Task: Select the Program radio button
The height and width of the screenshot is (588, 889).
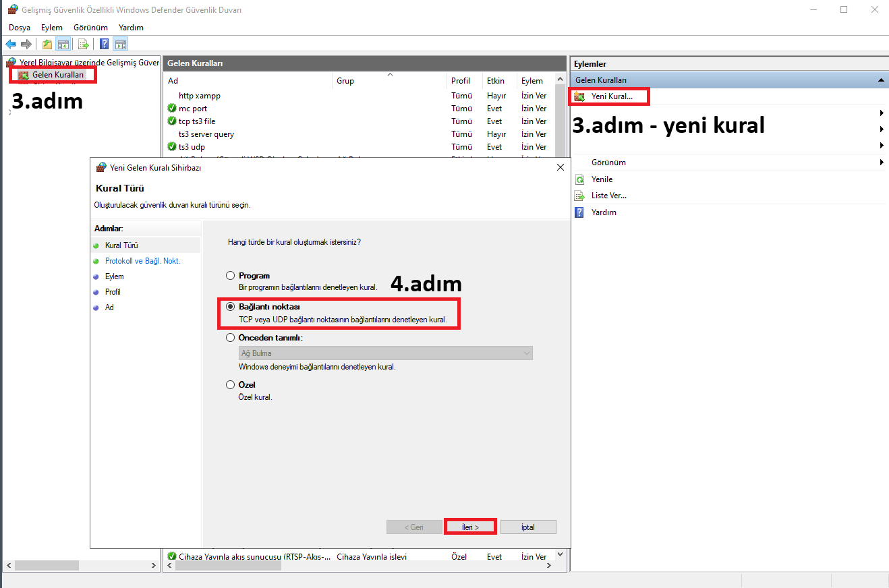Action: [231, 276]
